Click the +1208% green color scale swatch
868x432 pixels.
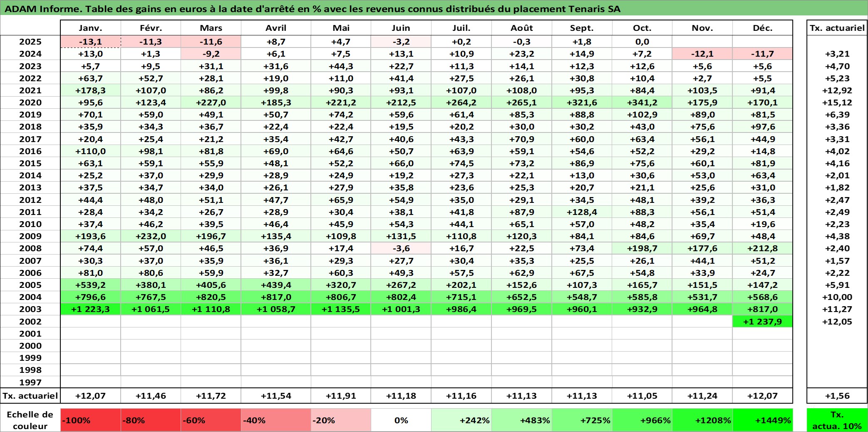702,420
